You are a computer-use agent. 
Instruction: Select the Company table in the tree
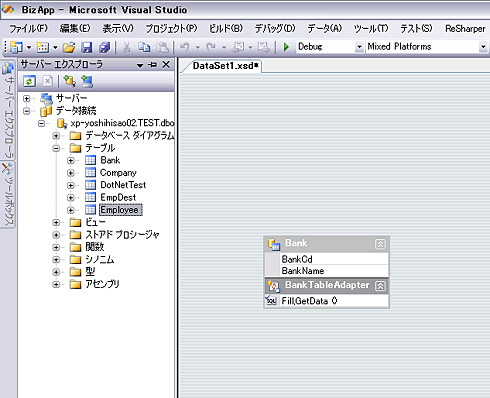(118, 173)
